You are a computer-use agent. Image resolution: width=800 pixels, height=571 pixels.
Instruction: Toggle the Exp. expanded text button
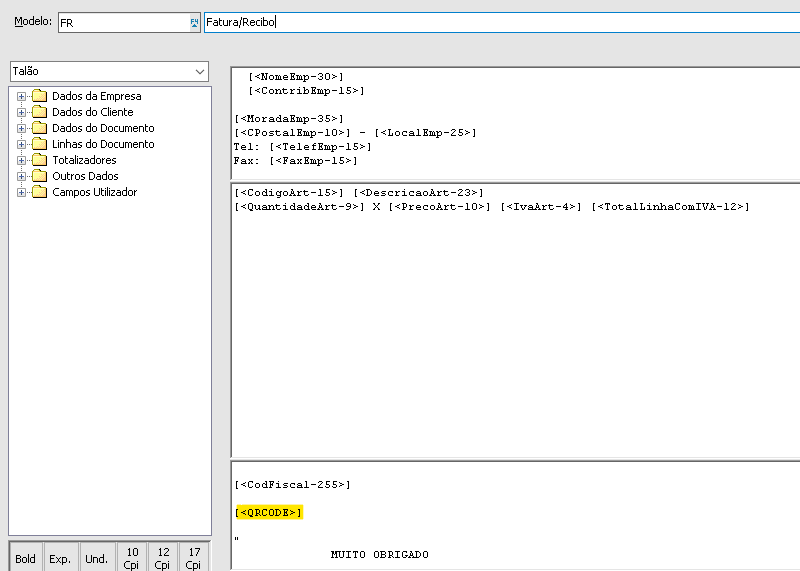(x=60, y=559)
